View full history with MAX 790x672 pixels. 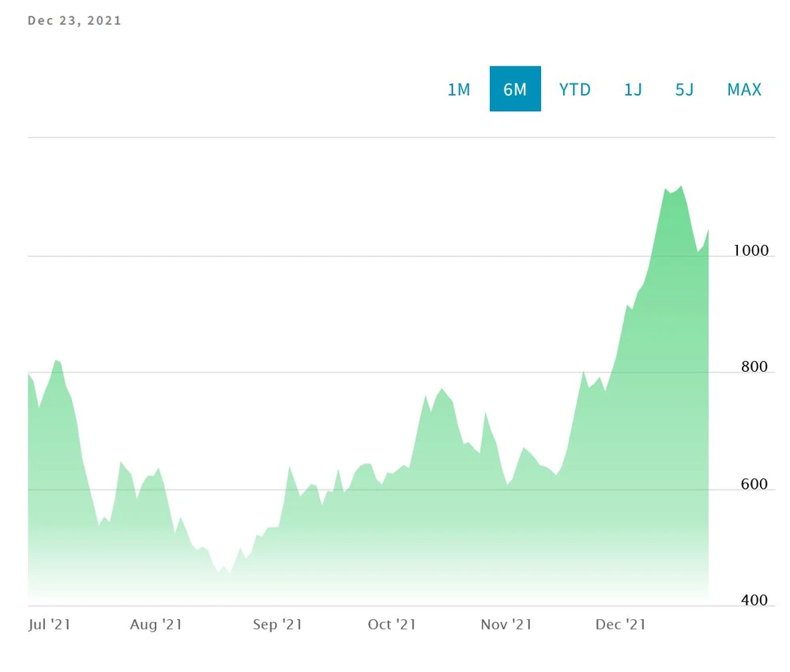pyautogui.click(x=744, y=89)
